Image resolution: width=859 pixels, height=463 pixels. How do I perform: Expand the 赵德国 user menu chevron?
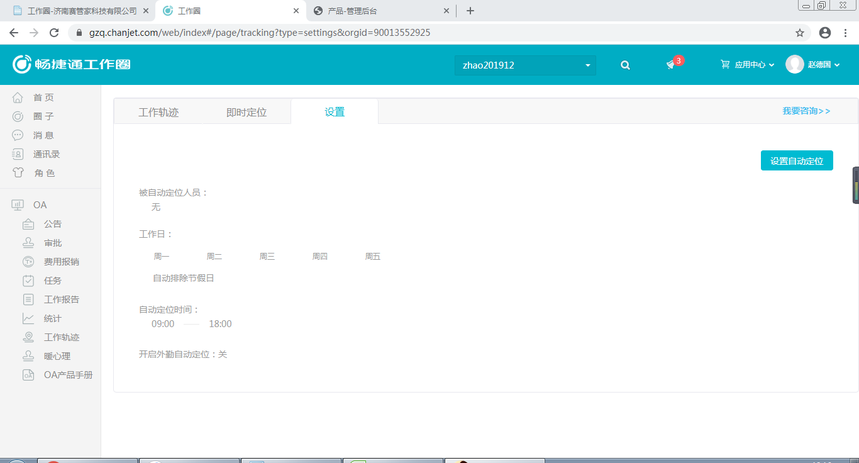837,65
